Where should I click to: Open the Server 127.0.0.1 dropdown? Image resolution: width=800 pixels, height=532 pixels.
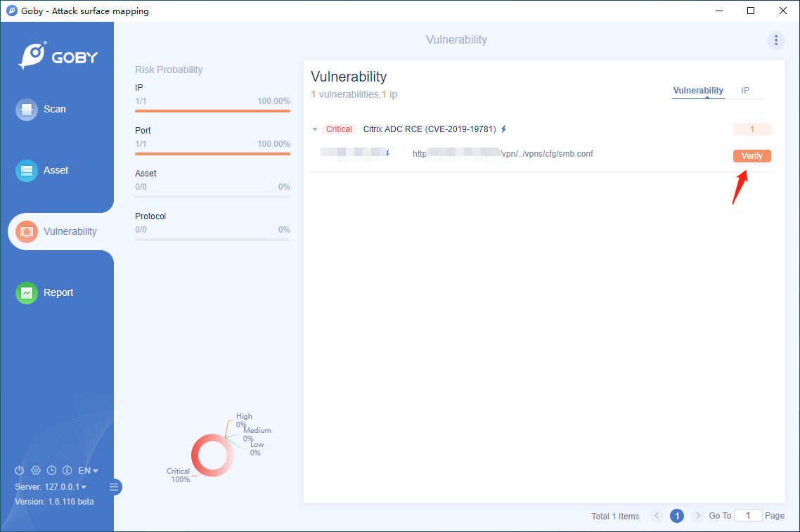click(51, 486)
